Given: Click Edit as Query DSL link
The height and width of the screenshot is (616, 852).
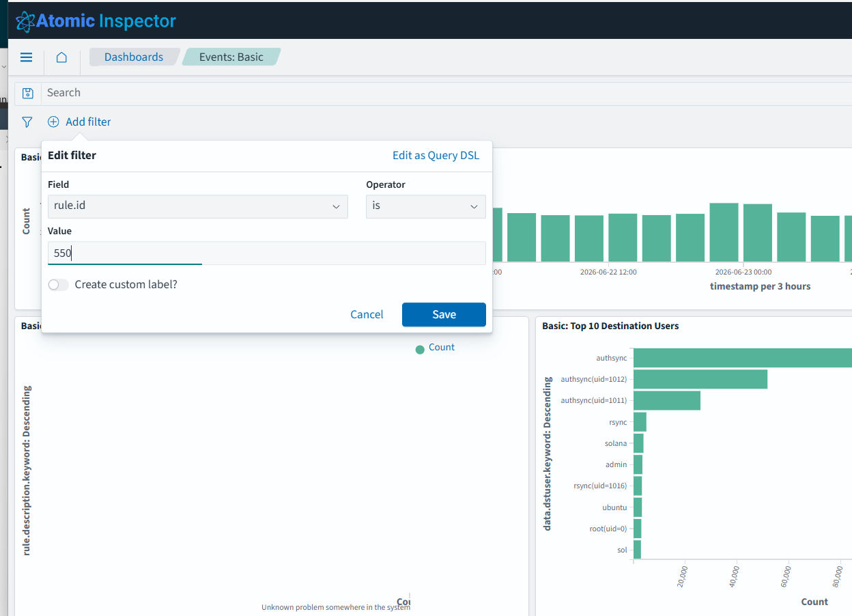Looking at the screenshot, I should [x=436, y=155].
